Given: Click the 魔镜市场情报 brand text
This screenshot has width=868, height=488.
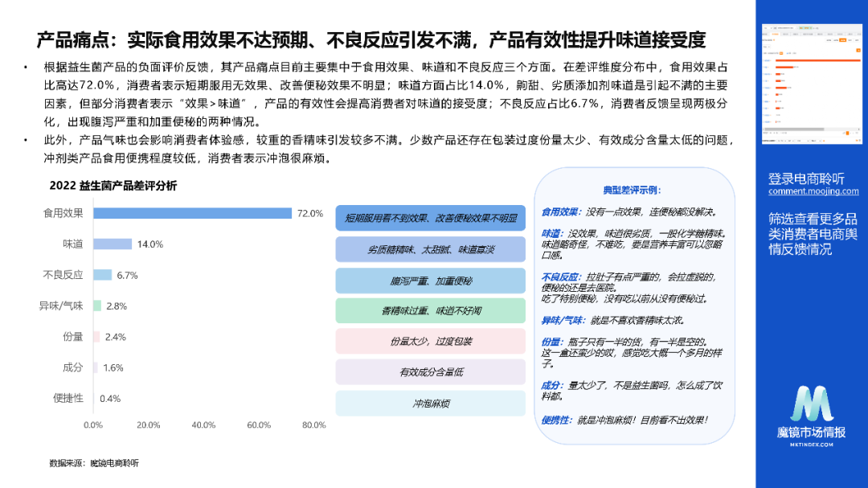Looking at the screenshot, I should pos(812,433).
